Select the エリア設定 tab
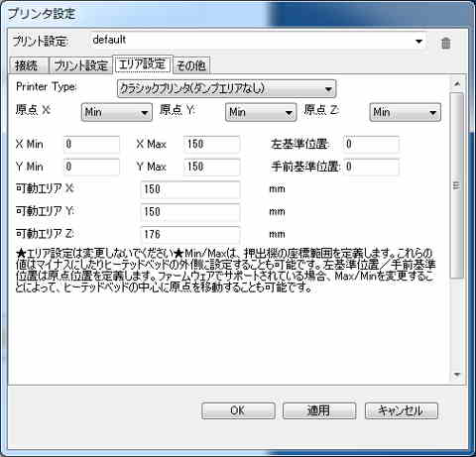 pos(143,64)
